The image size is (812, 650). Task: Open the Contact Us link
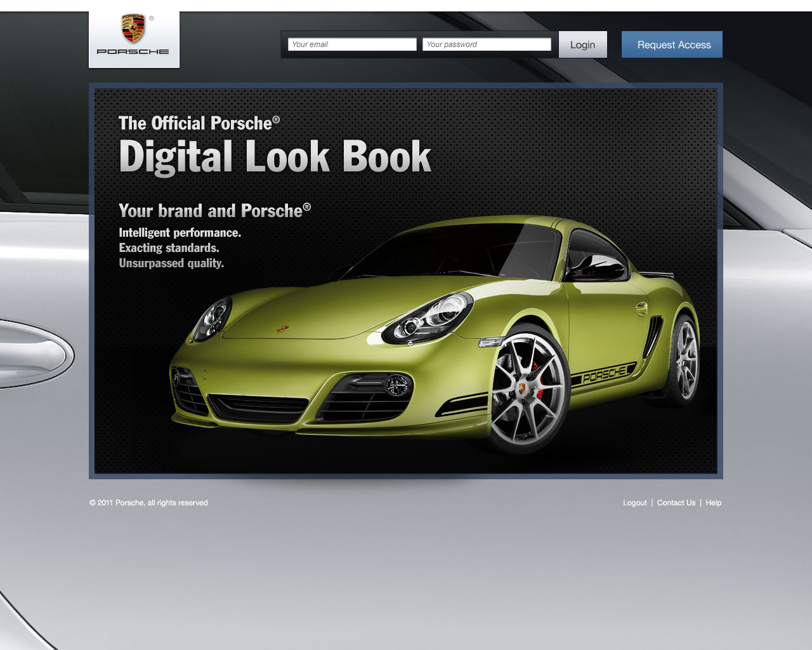676,503
